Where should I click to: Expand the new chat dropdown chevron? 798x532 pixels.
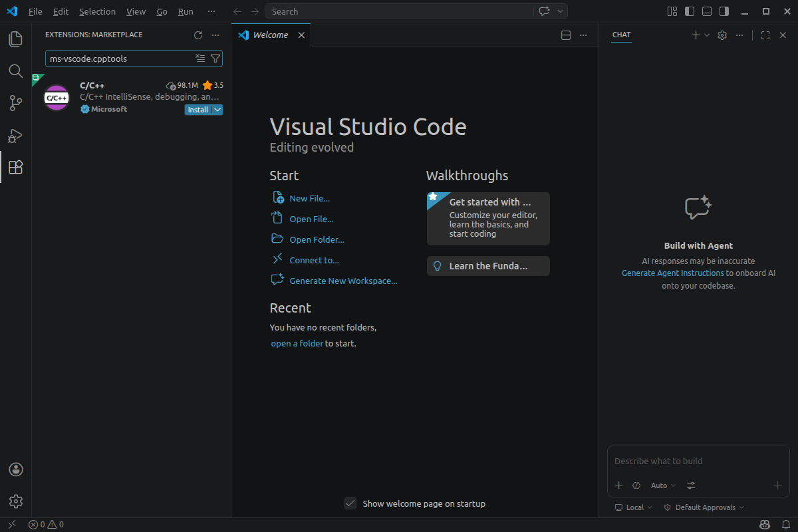pyautogui.click(x=707, y=35)
